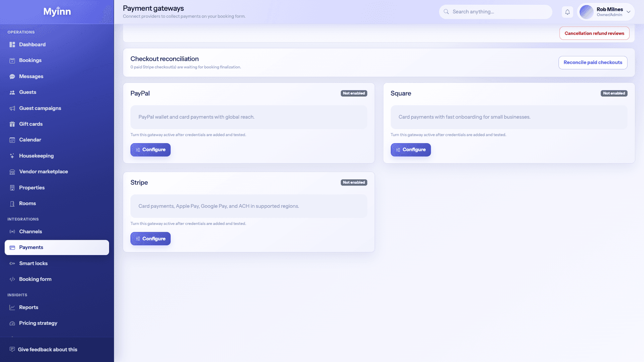Image resolution: width=644 pixels, height=362 pixels.
Task: Focus the Search anything field
Action: [495, 12]
